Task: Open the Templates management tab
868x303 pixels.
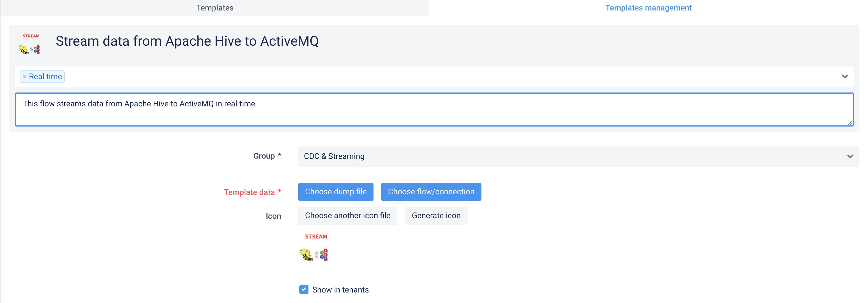Action: [x=648, y=8]
